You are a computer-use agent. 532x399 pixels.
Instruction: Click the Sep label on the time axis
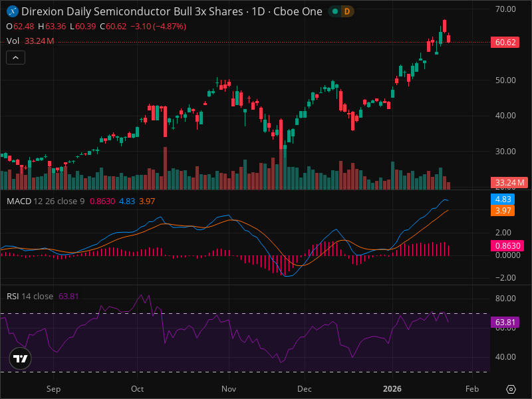54,389
